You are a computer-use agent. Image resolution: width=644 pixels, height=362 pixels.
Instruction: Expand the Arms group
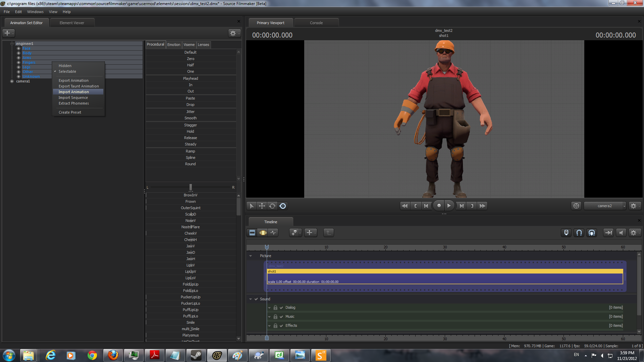[19, 58]
